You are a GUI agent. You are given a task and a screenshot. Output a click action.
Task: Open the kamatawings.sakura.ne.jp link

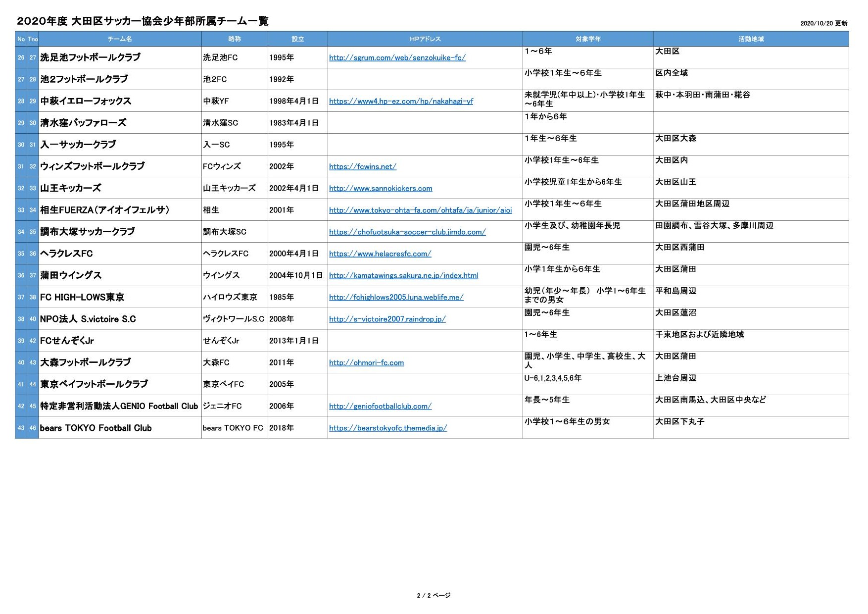403,276
